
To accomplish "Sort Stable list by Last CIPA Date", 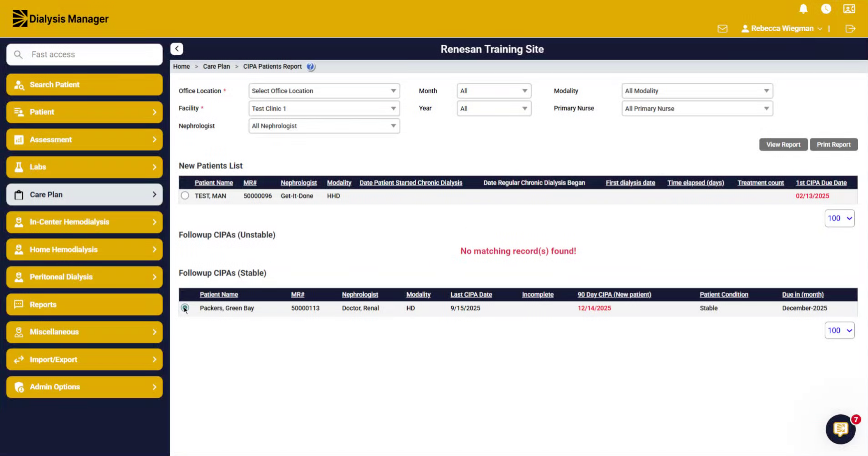I will pyautogui.click(x=471, y=294).
